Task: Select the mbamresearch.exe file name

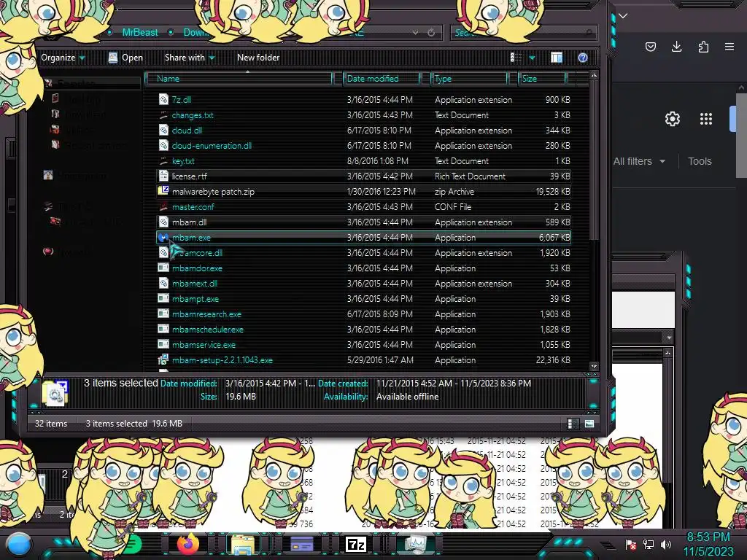Action: 206,314
